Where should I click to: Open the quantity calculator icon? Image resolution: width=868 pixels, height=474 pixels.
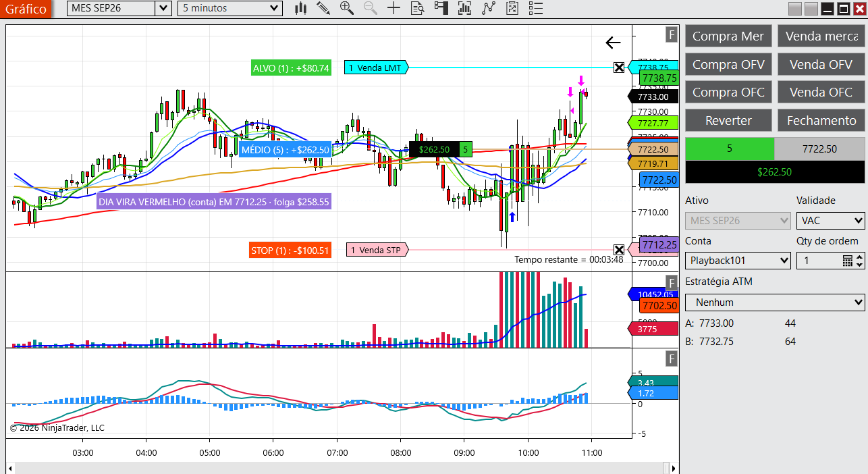(x=848, y=260)
